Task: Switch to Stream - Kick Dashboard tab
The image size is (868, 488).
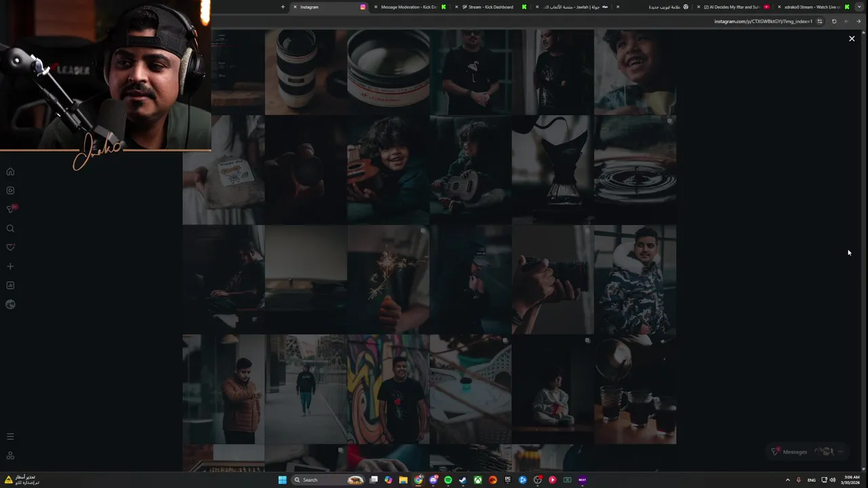Action: coord(490,7)
